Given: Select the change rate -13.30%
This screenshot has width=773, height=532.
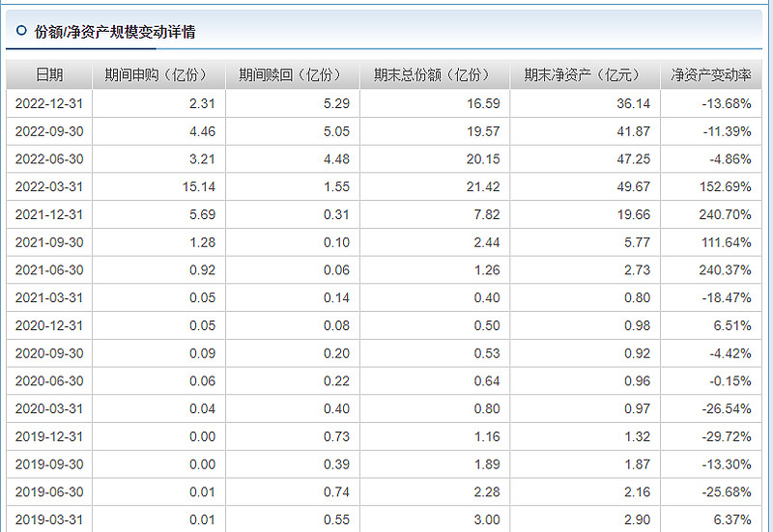Looking at the screenshot, I should click(x=727, y=464).
